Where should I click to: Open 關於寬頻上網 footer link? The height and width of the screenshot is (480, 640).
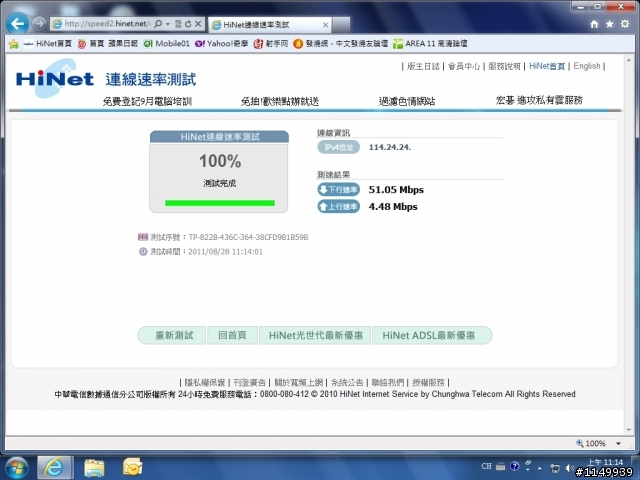point(298,382)
